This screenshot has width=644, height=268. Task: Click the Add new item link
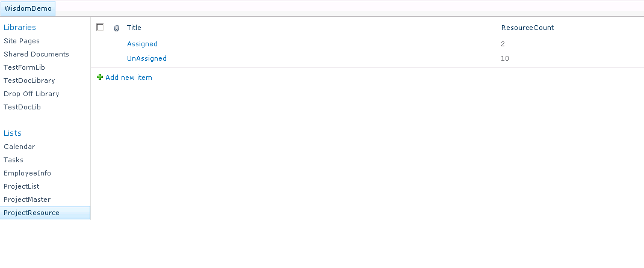point(129,78)
